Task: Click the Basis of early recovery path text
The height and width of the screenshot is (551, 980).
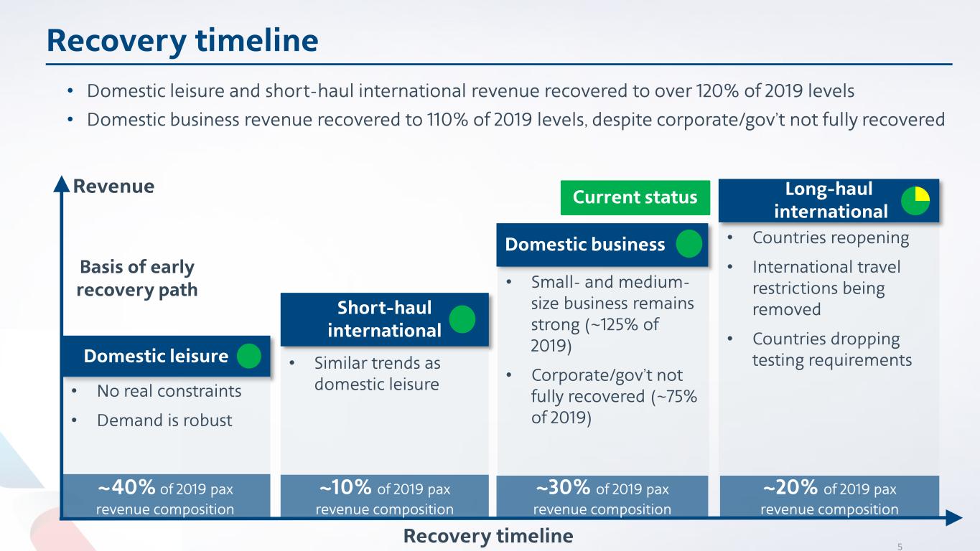Action: pos(136,279)
